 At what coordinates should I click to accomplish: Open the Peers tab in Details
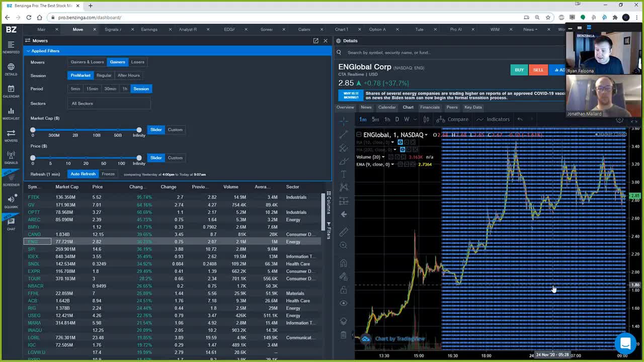point(452,107)
